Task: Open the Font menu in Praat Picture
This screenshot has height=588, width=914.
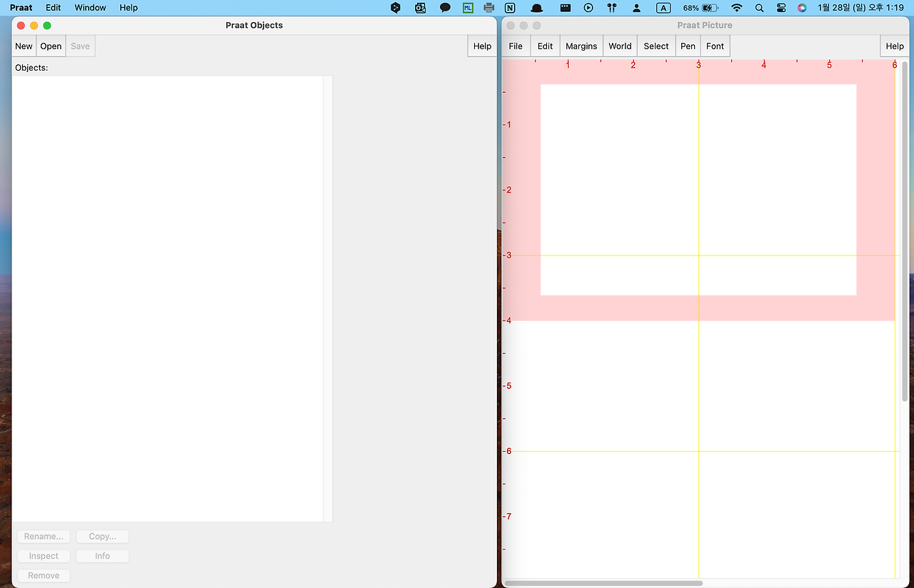Action: [x=715, y=46]
